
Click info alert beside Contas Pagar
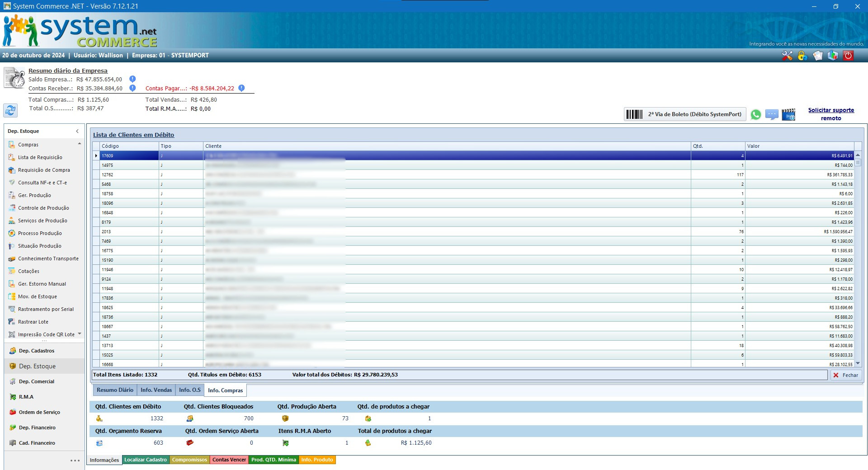coord(241,88)
